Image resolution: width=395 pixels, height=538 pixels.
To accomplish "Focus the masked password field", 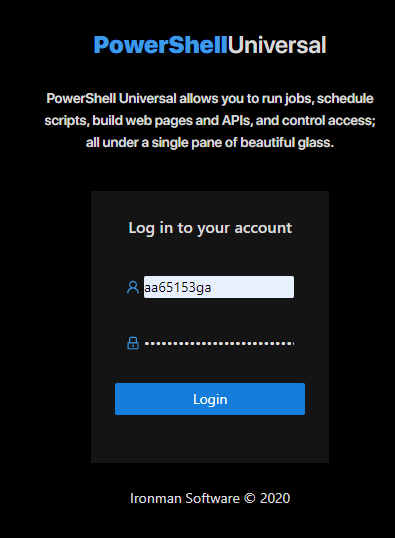I will 219,343.
